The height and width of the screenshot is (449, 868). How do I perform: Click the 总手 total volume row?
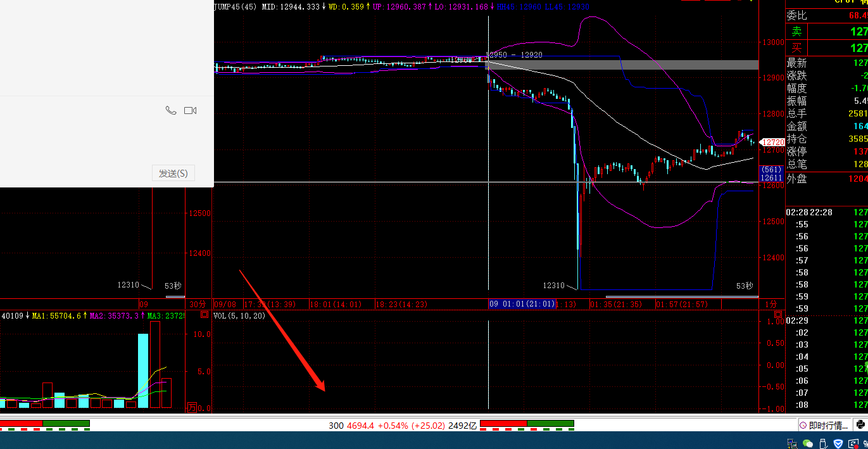point(827,113)
